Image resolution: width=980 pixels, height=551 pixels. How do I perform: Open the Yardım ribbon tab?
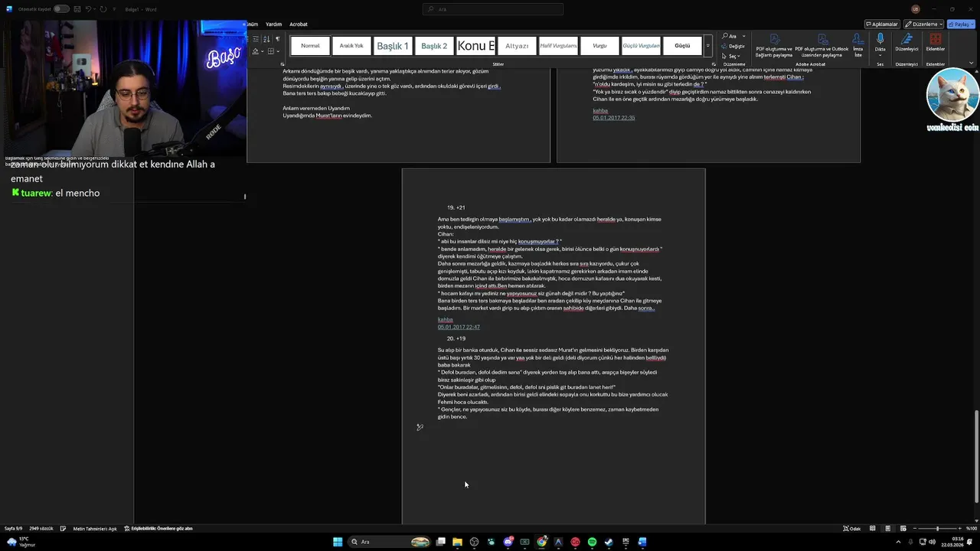click(x=273, y=24)
